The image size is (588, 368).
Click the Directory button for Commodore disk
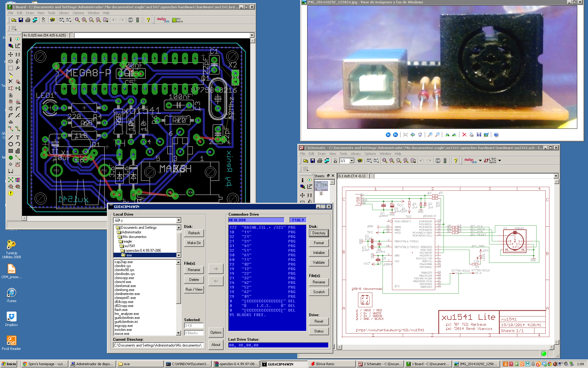[x=319, y=233]
